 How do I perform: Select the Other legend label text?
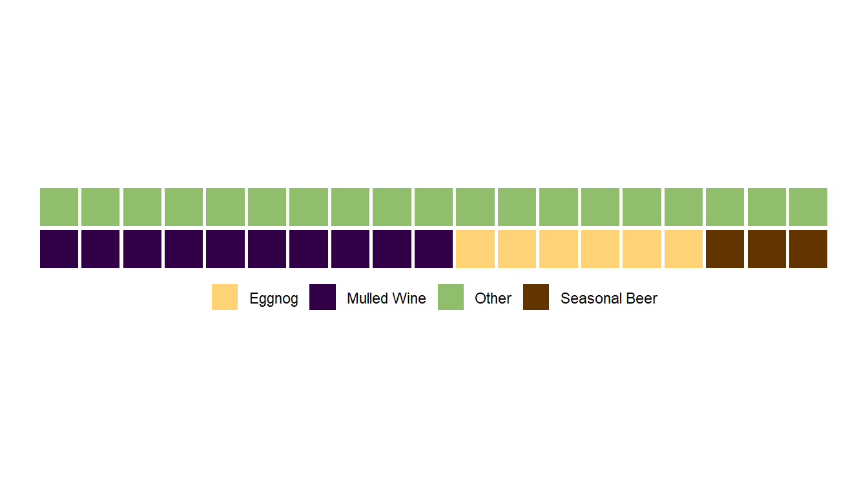point(493,298)
